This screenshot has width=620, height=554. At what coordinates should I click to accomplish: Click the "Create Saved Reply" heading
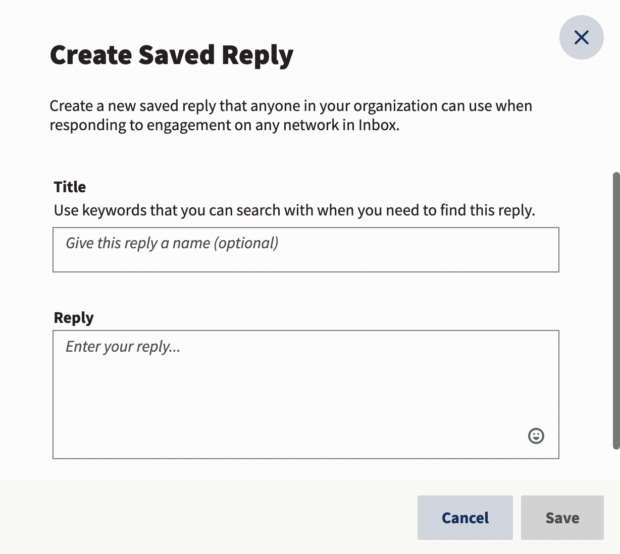tap(171, 55)
